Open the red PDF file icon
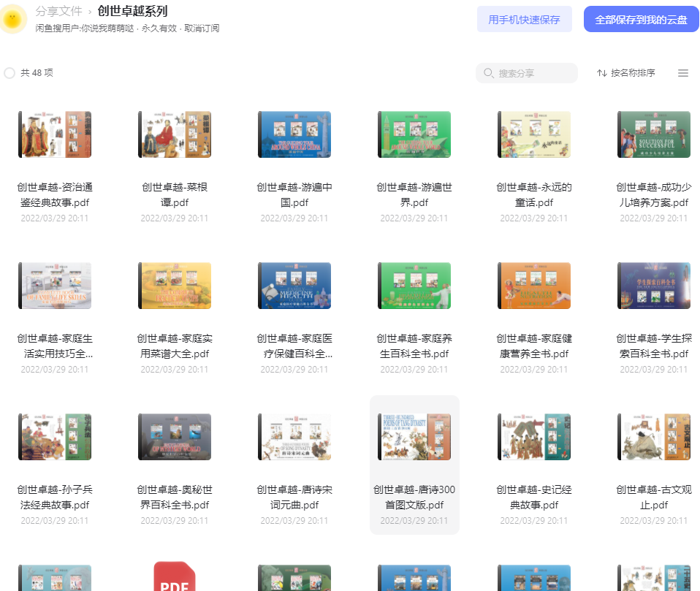700x591 pixels. pyautogui.click(x=175, y=576)
